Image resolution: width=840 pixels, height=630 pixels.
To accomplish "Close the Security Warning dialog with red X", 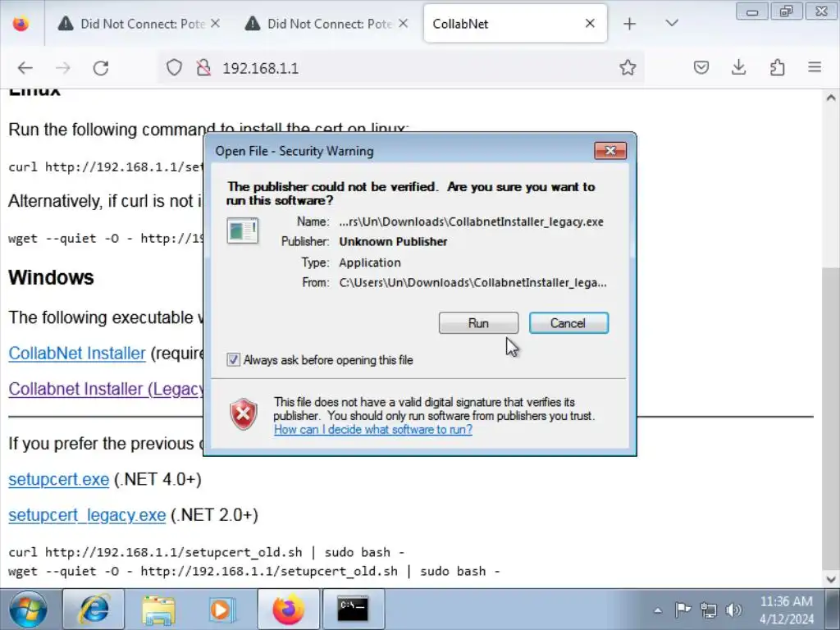I will [x=610, y=151].
